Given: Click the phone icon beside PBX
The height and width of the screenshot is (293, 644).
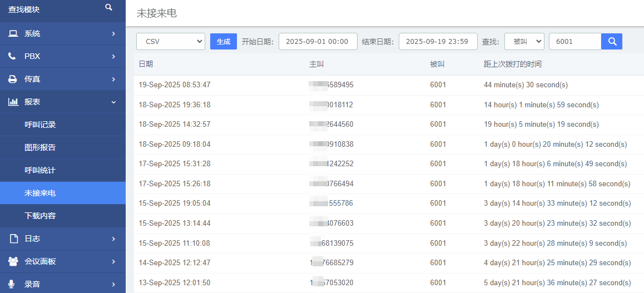Looking at the screenshot, I should coord(12,56).
